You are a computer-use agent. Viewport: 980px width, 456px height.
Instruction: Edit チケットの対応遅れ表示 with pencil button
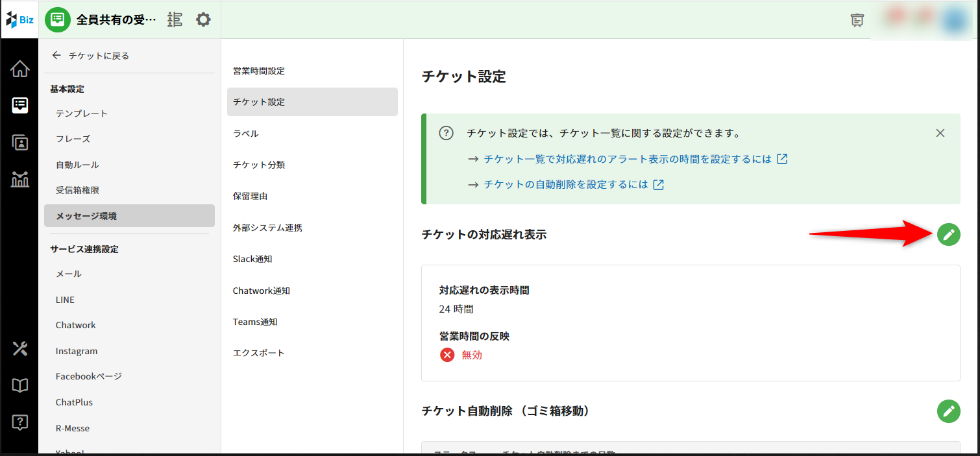tap(948, 235)
